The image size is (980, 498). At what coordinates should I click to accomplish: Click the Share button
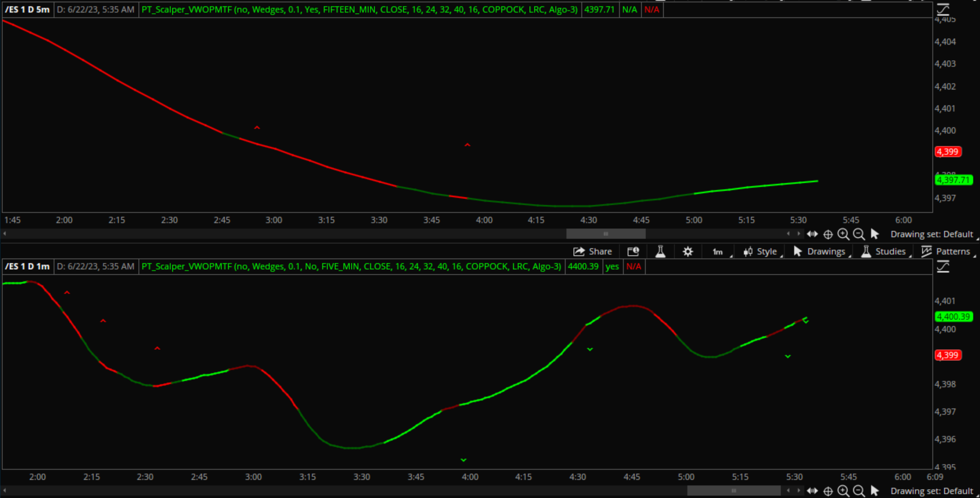[x=593, y=251]
